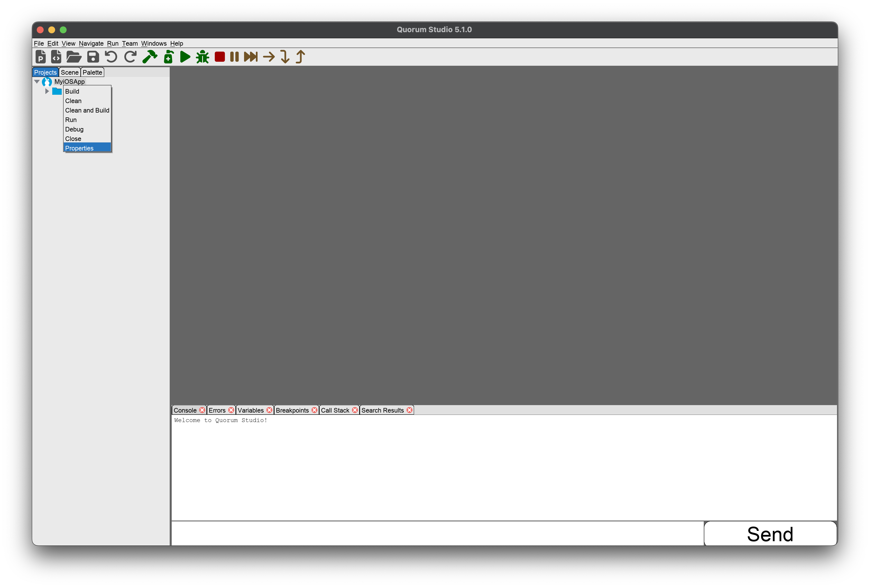Close the Errors tab
The height and width of the screenshot is (588, 870).
point(231,410)
